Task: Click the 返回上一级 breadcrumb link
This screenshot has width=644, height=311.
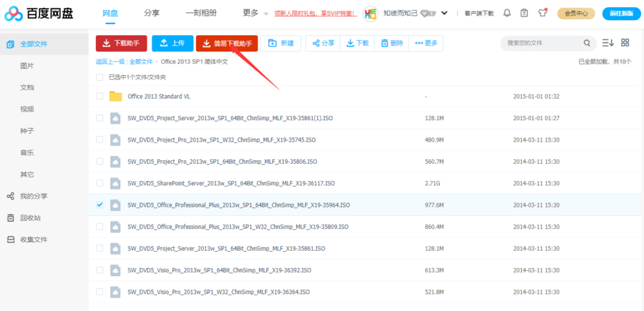Action: coord(110,62)
